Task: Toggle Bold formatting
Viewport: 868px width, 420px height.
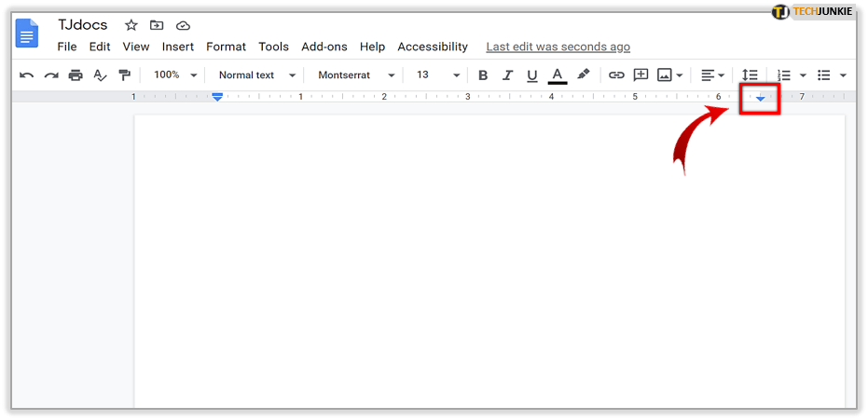Action: [x=483, y=75]
